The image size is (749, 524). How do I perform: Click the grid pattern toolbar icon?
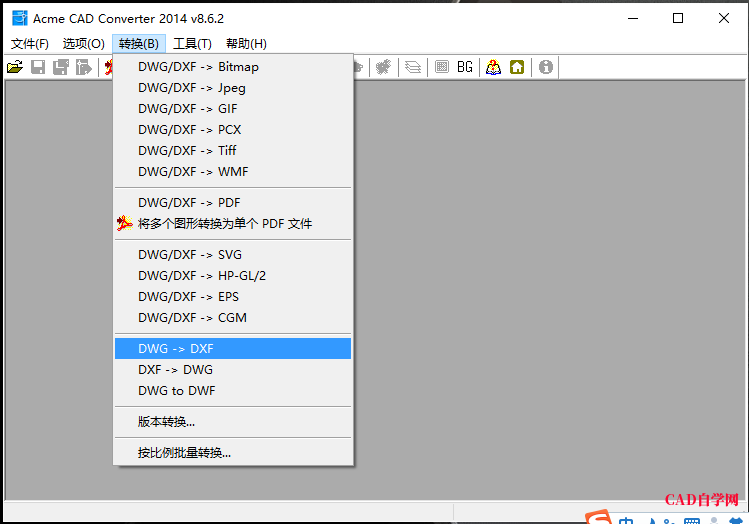442,67
